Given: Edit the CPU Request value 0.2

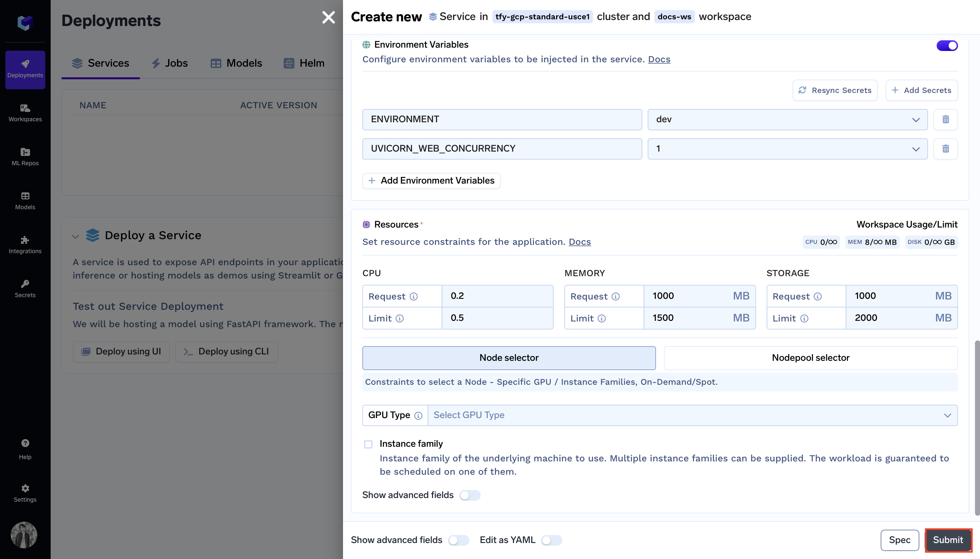Looking at the screenshot, I should (x=497, y=296).
